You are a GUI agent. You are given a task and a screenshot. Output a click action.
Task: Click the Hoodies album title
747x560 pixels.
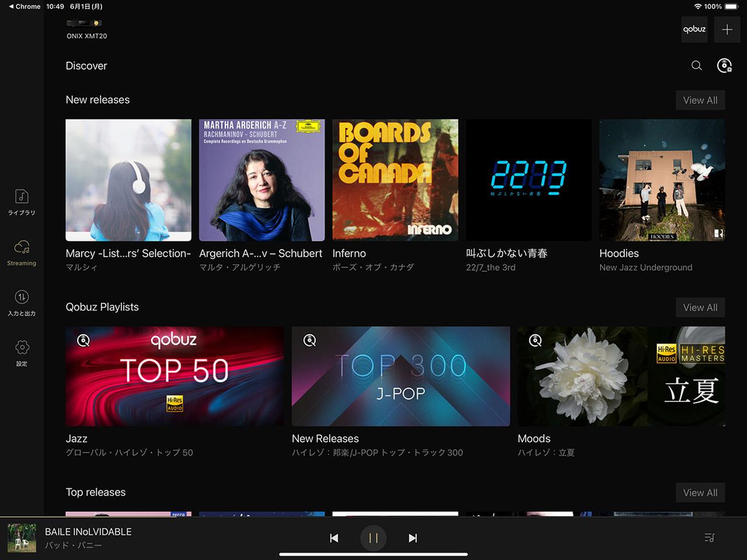click(619, 253)
